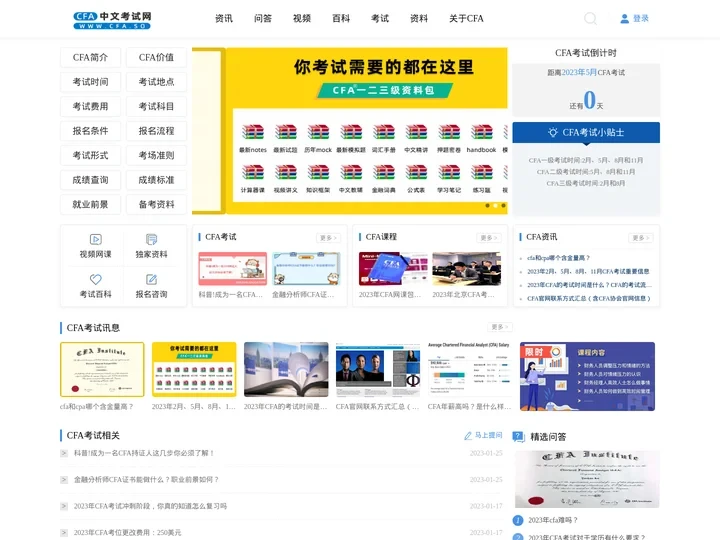Open the 考试百科 heart icon
Image resolution: width=720 pixels, height=540 pixels.
96,279
